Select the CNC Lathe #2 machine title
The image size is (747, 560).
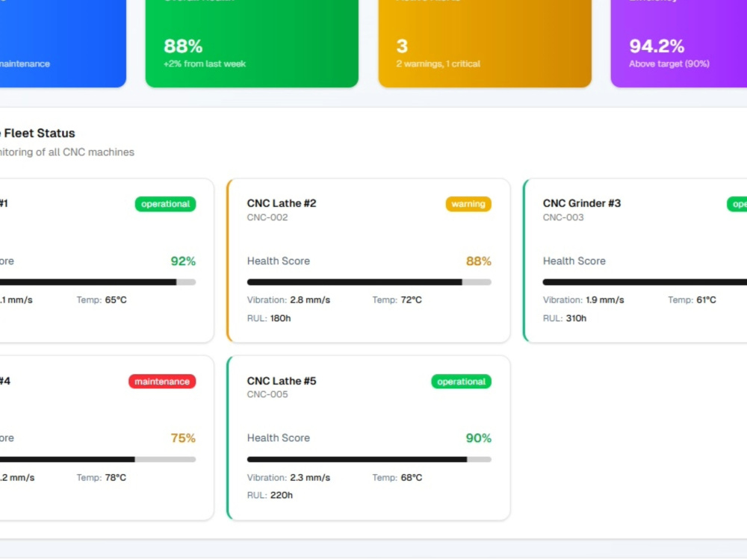[x=281, y=203]
